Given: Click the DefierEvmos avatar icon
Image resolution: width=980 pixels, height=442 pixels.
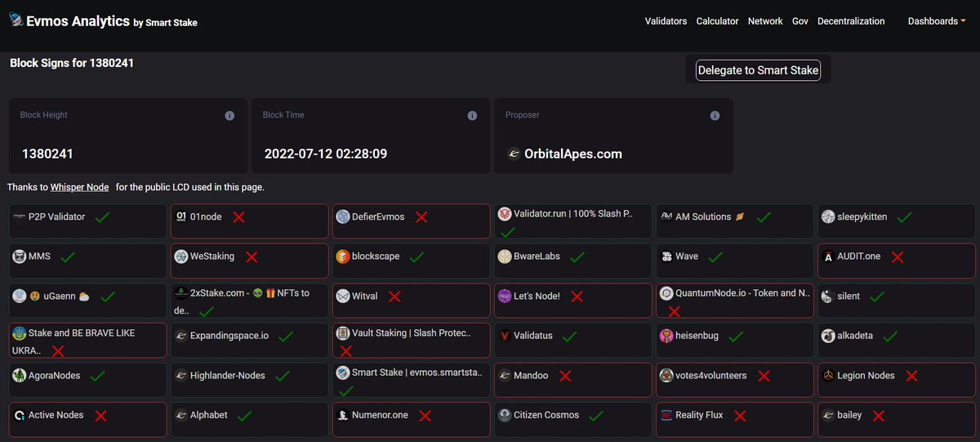Looking at the screenshot, I should 343,217.
